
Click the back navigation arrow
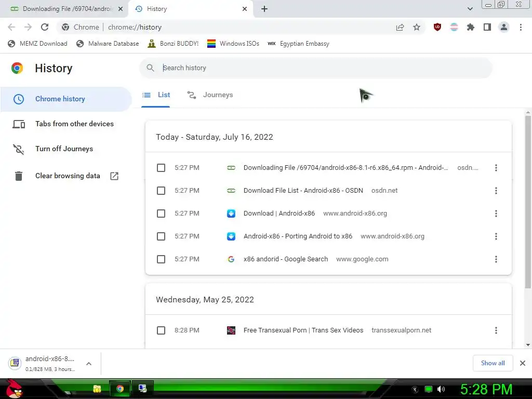[x=11, y=27]
